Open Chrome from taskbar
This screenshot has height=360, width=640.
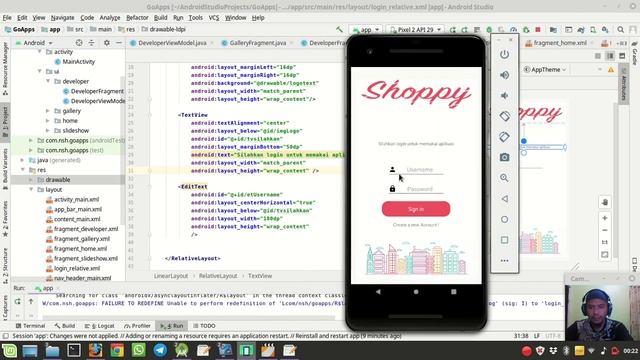(x=117, y=351)
